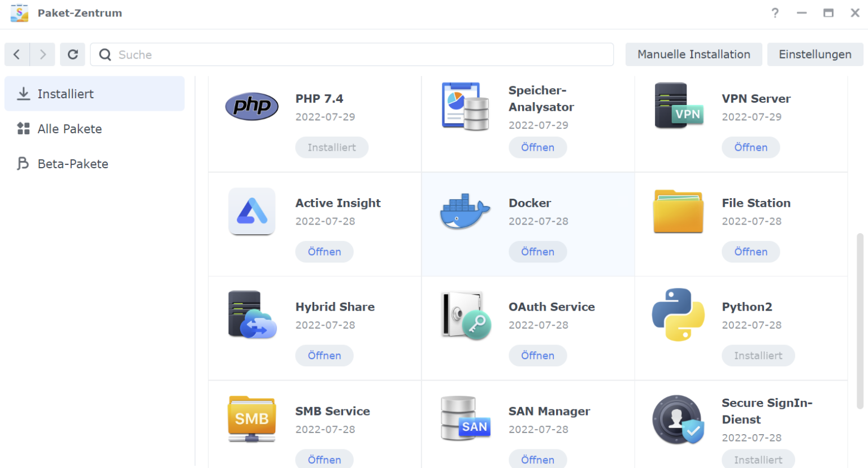Click the VPN Server package title
The width and height of the screenshot is (868, 468).
click(x=756, y=99)
